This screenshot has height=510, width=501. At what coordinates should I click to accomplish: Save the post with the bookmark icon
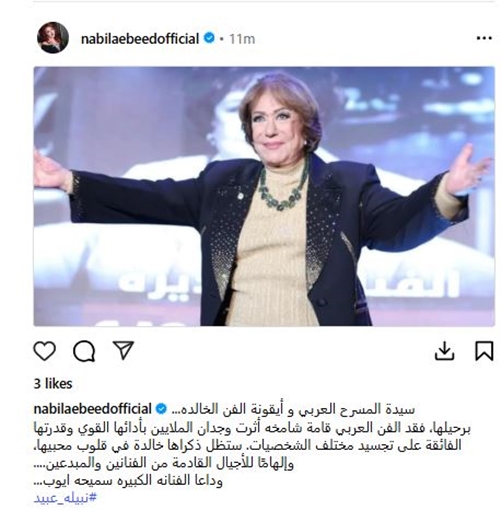pos(484,351)
